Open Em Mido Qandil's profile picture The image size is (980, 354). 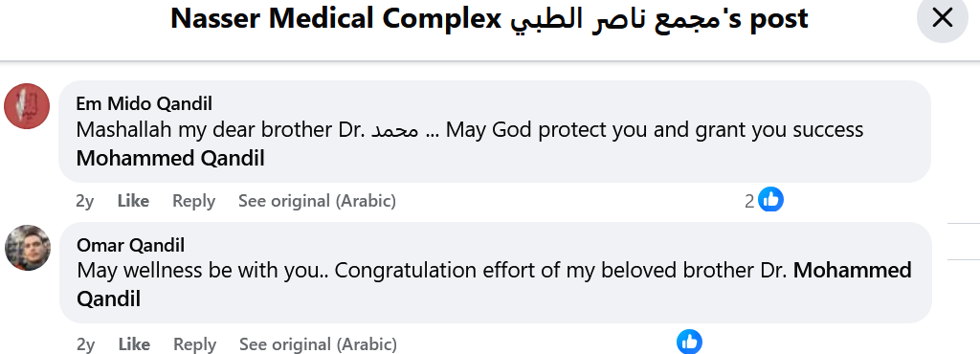pyautogui.click(x=27, y=106)
